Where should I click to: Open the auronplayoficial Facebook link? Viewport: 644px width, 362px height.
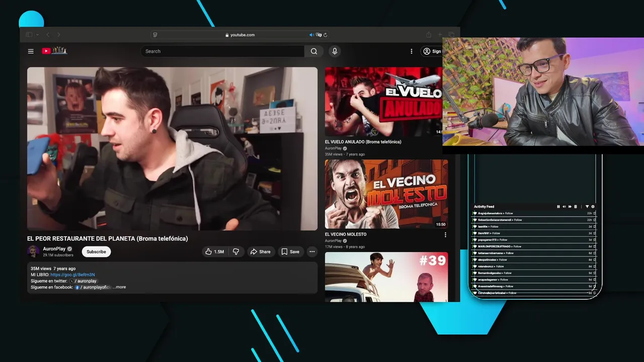click(94, 287)
